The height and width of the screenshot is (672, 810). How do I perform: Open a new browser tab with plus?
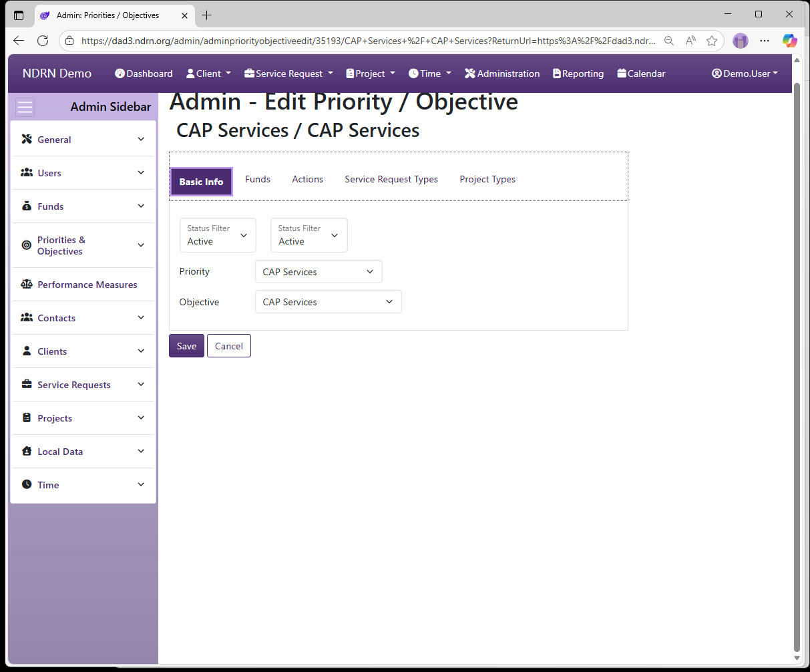click(207, 15)
